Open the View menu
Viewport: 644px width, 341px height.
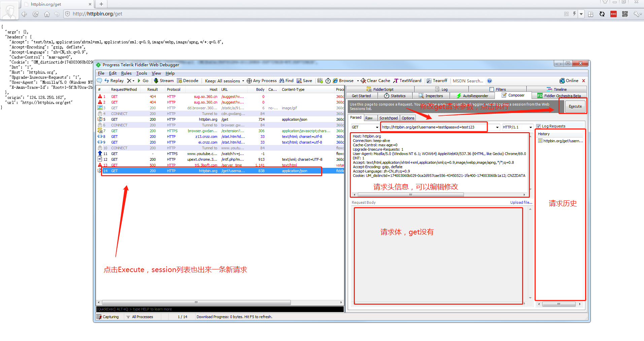(x=156, y=73)
